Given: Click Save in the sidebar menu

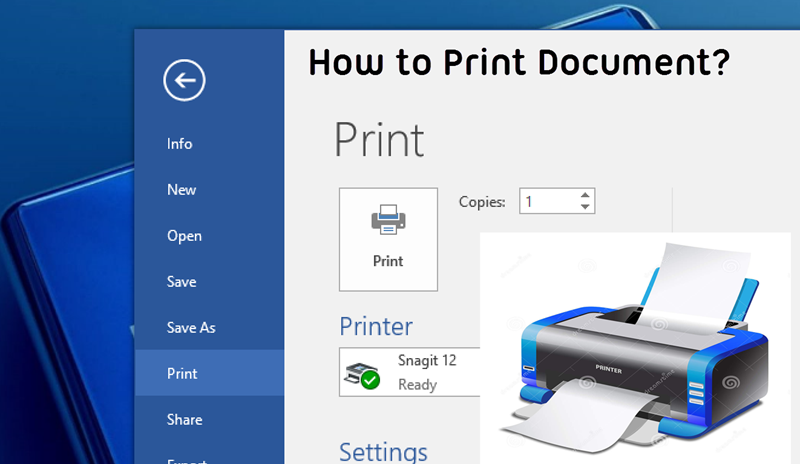Looking at the screenshot, I should (x=181, y=282).
